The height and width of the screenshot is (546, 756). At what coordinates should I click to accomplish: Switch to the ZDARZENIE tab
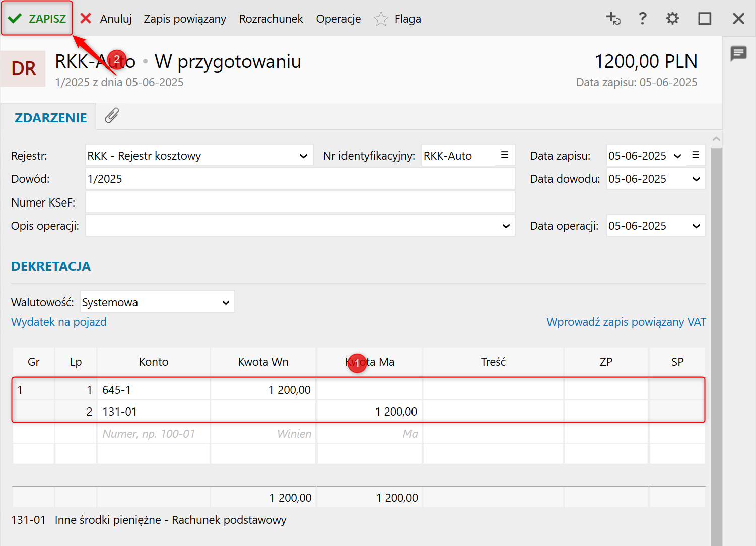click(50, 118)
